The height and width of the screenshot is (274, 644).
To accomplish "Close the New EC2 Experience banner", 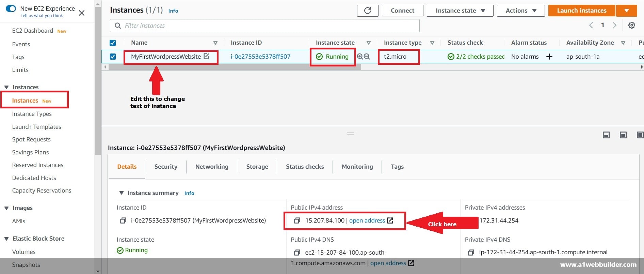I will [x=82, y=13].
